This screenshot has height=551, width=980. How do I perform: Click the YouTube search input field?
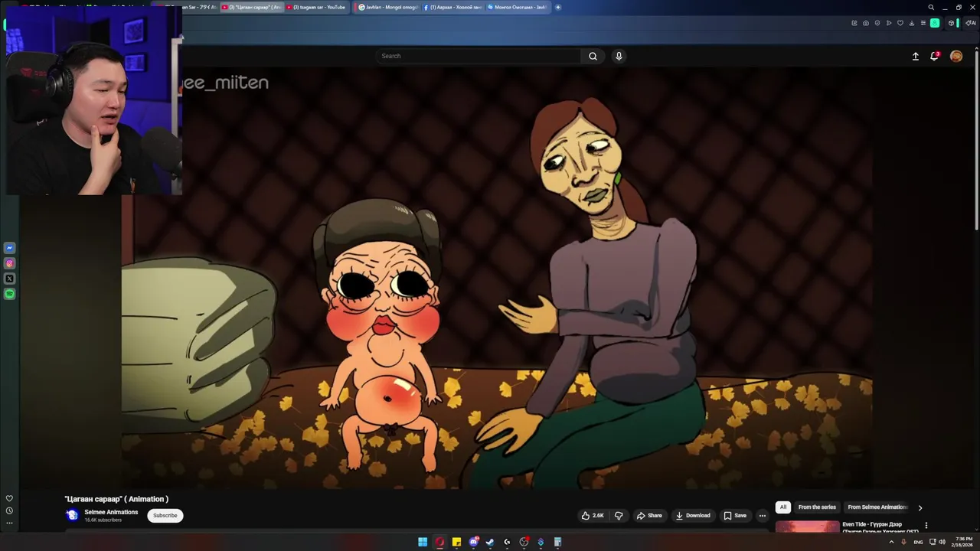tap(479, 56)
